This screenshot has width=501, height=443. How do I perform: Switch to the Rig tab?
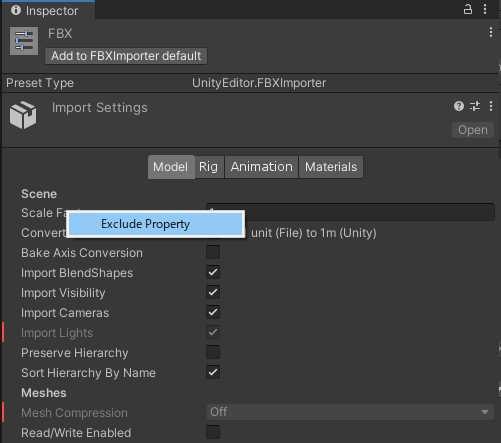208,167
